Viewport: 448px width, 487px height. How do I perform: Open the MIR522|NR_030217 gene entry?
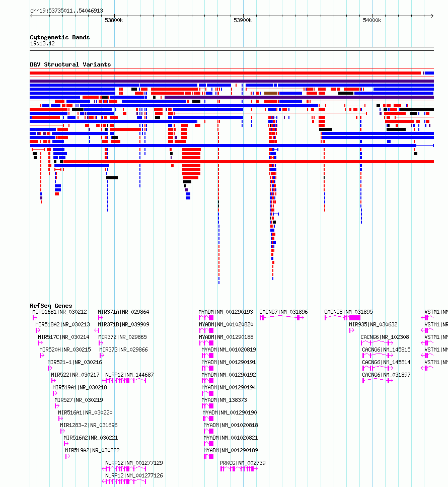(75, 375)
